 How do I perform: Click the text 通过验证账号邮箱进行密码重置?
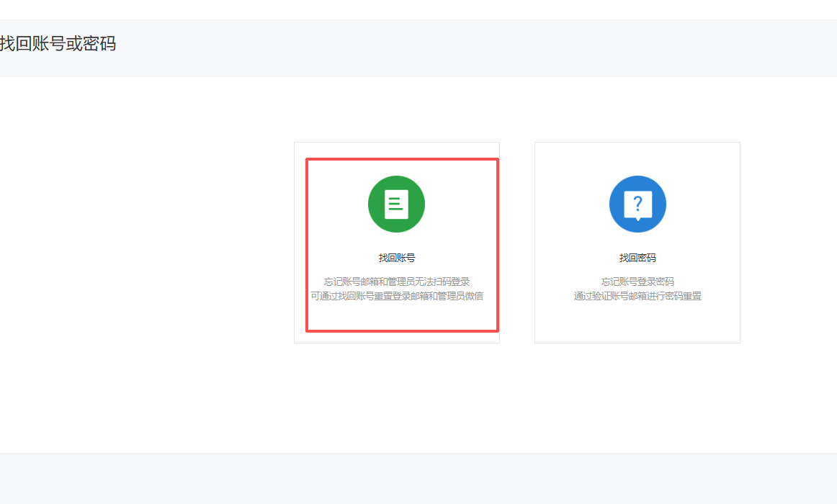pos(637,295)
